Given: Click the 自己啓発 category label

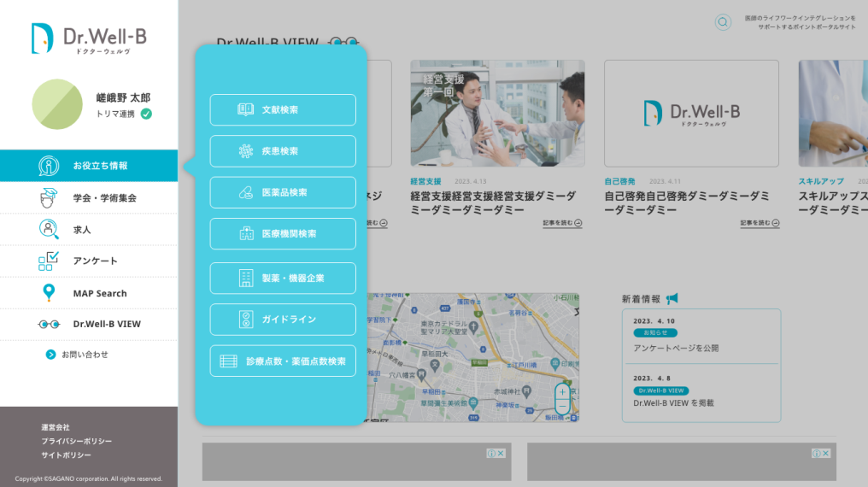Looking at the screenshot, I should click(x=619, y=181).
